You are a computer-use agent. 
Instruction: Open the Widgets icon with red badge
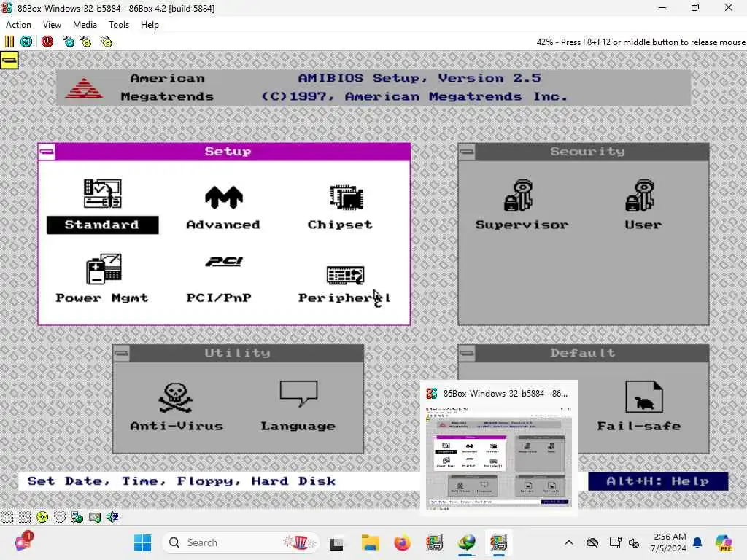pyautogui.click(x=23, y=542)
